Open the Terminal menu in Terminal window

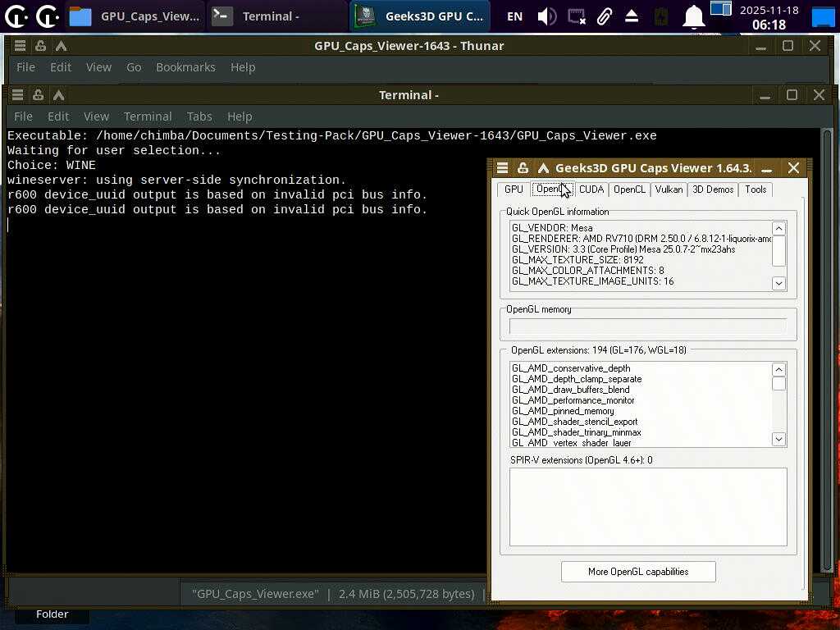coord(148,116)
